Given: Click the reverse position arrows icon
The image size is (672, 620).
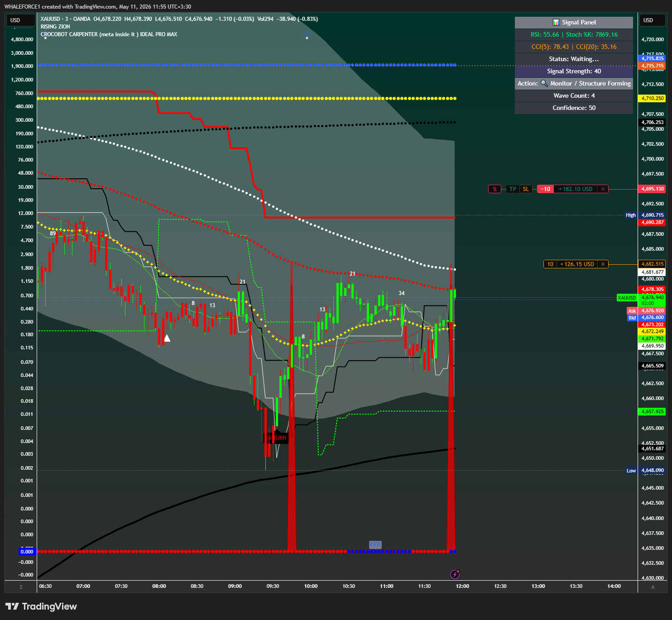Looking at the screenshot, I should tap(494, 189).
